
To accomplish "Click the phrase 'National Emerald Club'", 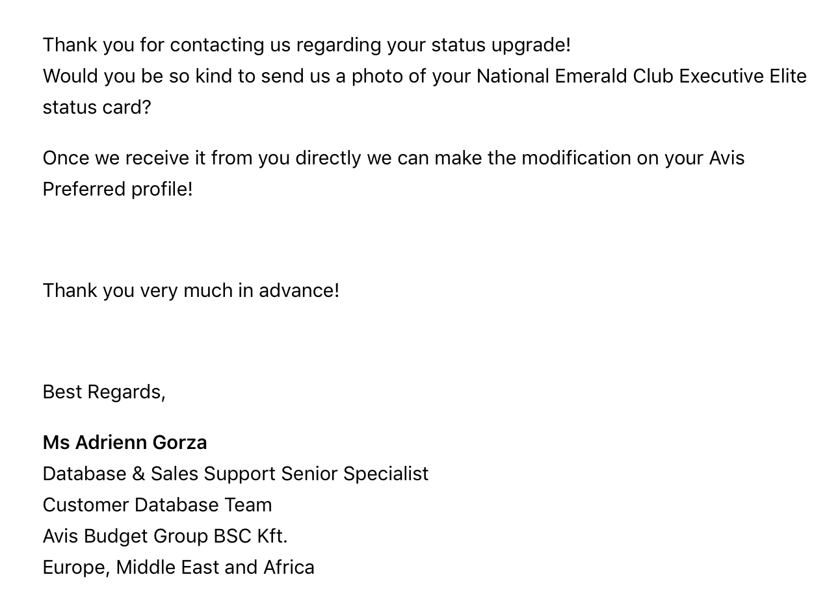I will [575, 76].
